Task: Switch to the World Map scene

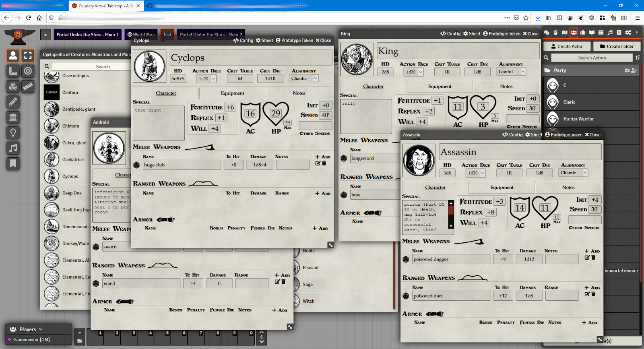Action: 141,35
